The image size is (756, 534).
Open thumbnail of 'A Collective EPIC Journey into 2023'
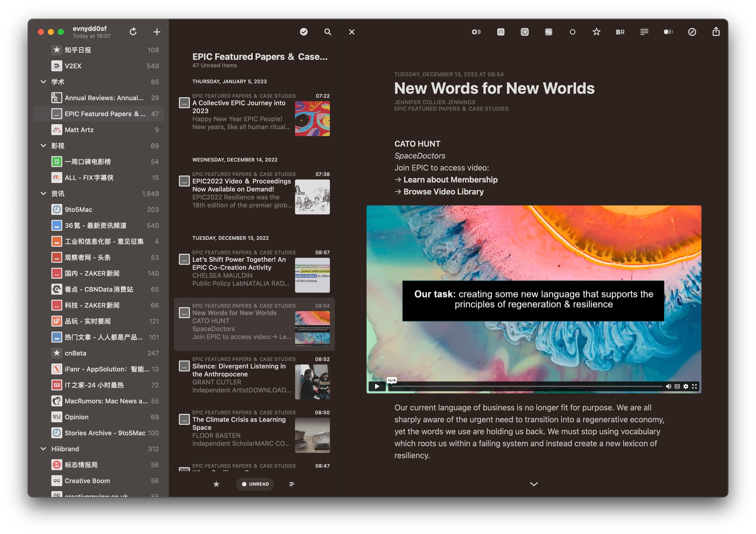pos(312,119)
